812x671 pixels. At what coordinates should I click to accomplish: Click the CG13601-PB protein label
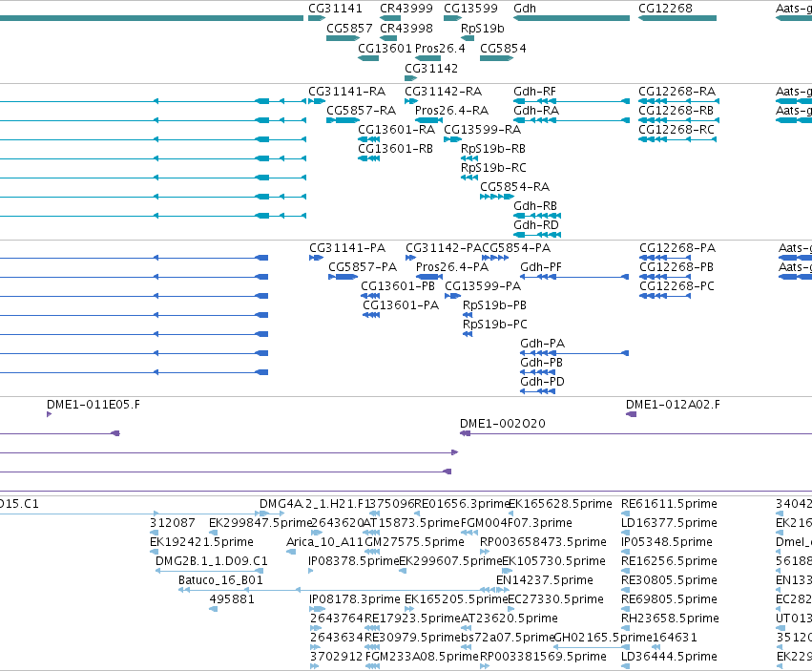[x=398, y=286]
